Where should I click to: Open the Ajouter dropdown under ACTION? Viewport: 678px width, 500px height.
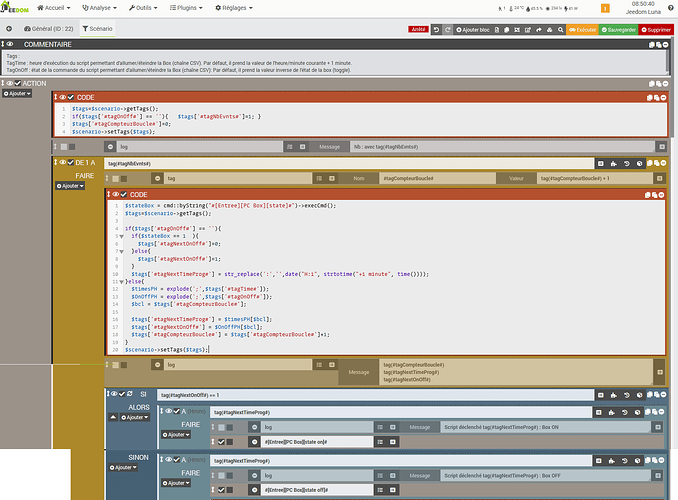[x=17, y=93]
